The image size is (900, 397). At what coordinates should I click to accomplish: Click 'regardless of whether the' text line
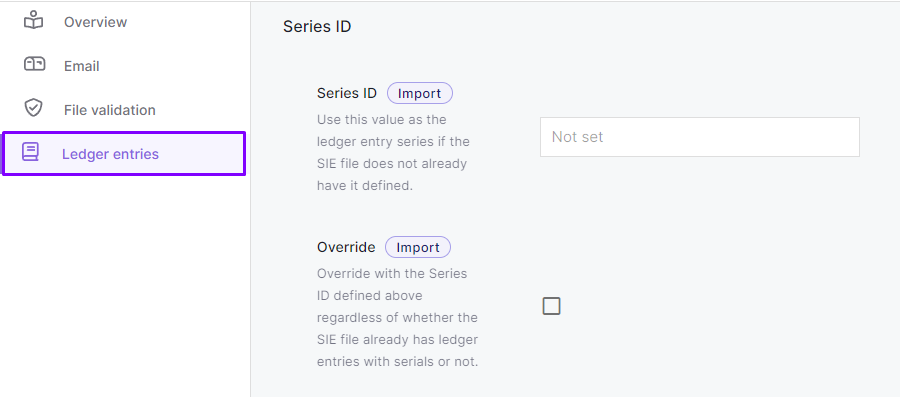(397, 317)
